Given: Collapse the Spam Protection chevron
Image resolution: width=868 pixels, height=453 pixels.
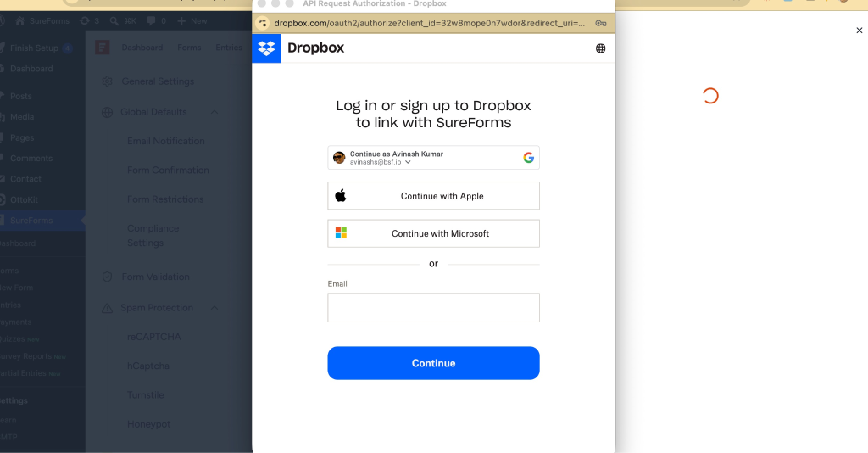Looking at the screenshot, I should (x=214, y=307).
